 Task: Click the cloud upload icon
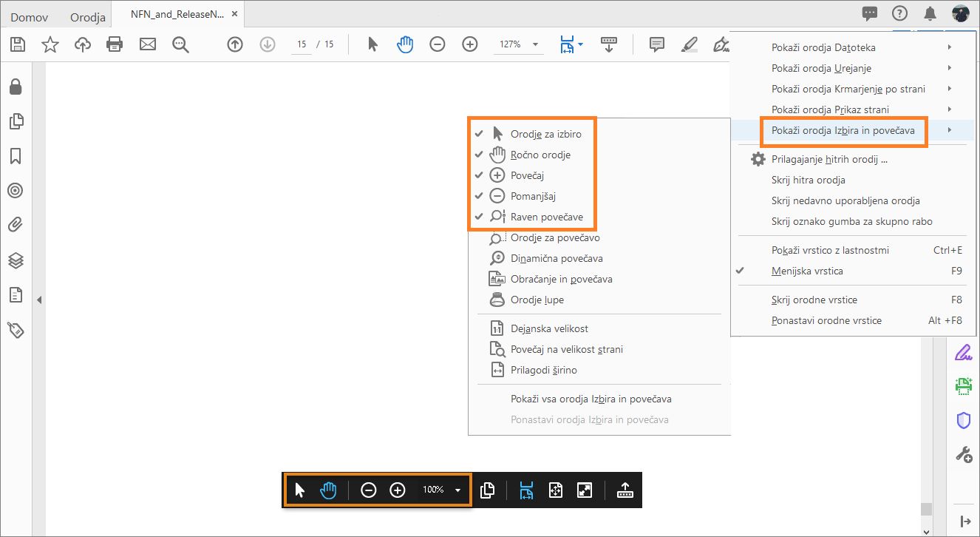83,44
